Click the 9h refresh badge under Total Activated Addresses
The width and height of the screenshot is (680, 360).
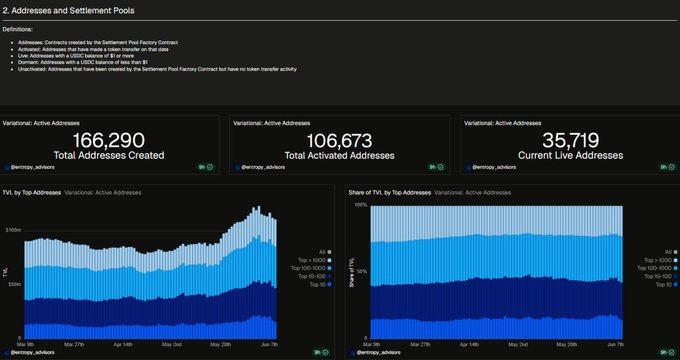click(437, 167)
